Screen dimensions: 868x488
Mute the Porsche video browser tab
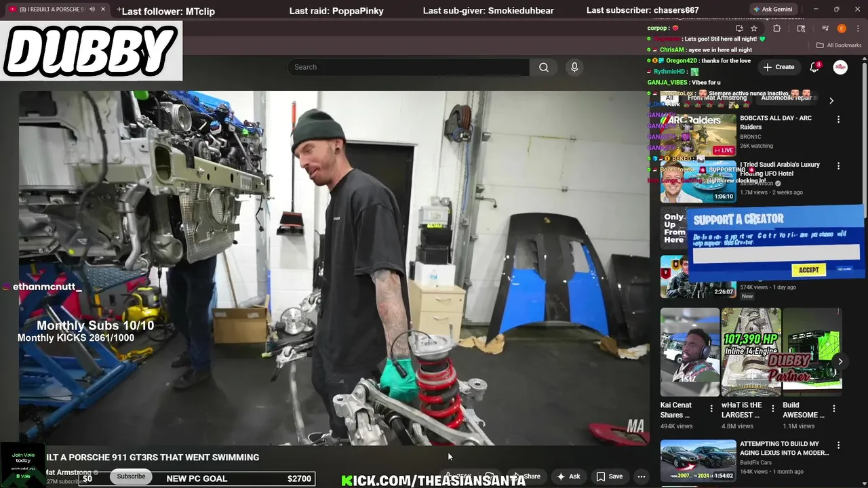tap(92, 9)
